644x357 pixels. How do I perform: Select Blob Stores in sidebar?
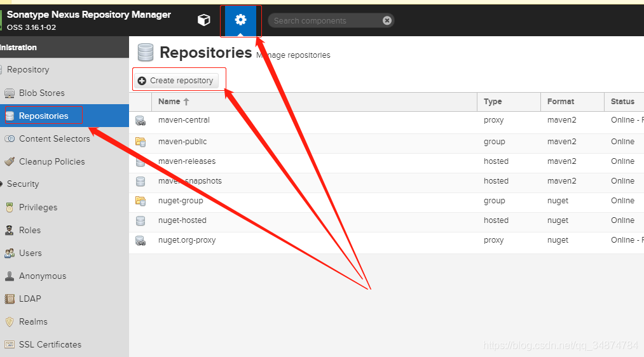point(64,93)
